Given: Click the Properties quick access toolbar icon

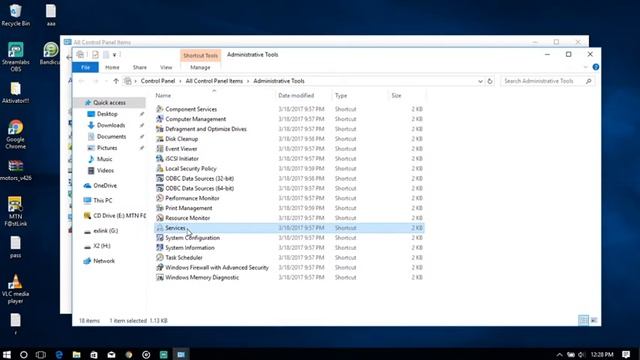Looking at the screenshot, I should (x=95, y=55).
